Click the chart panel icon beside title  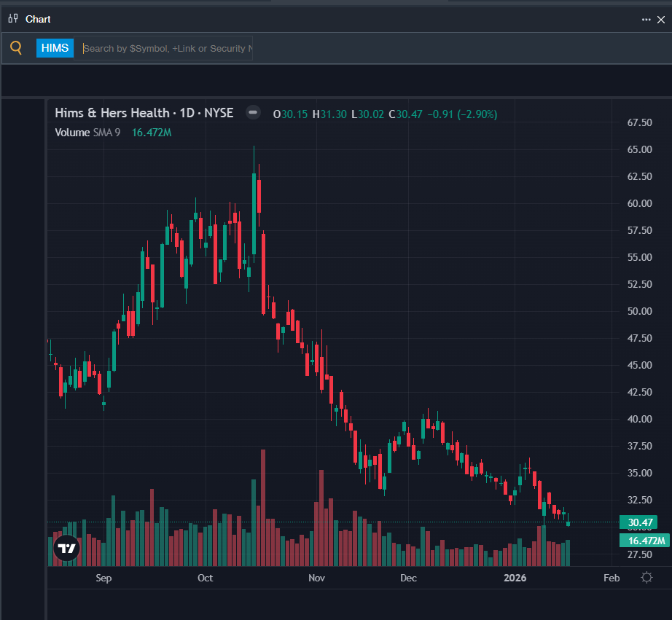click(13, 19)
